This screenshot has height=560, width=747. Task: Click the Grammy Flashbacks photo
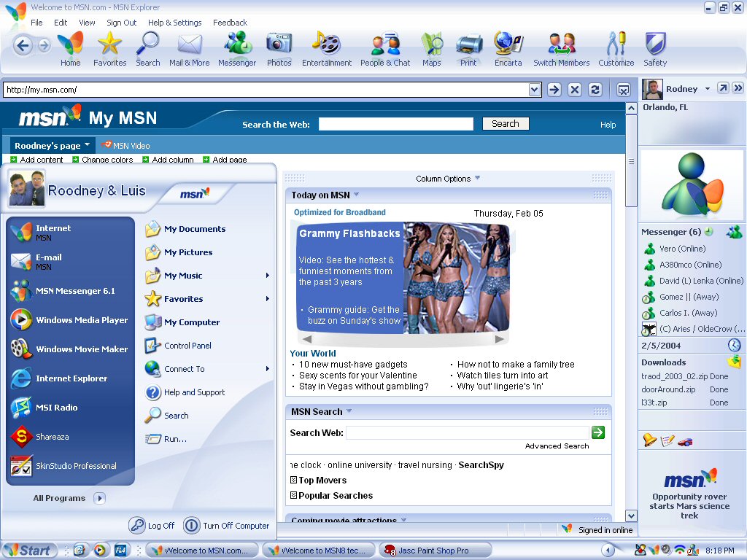457,277
